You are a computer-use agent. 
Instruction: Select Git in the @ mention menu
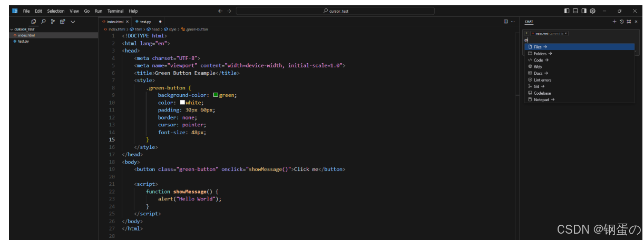pos(579,86)
